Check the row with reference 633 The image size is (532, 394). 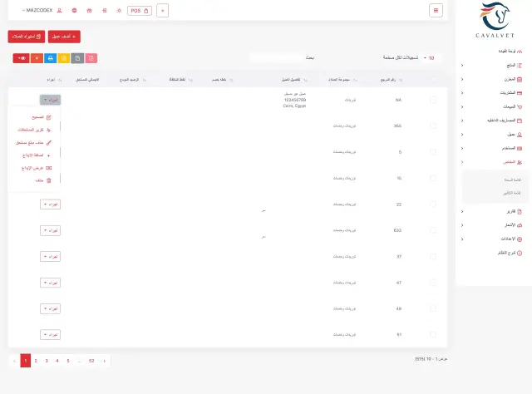pos(433,230)
